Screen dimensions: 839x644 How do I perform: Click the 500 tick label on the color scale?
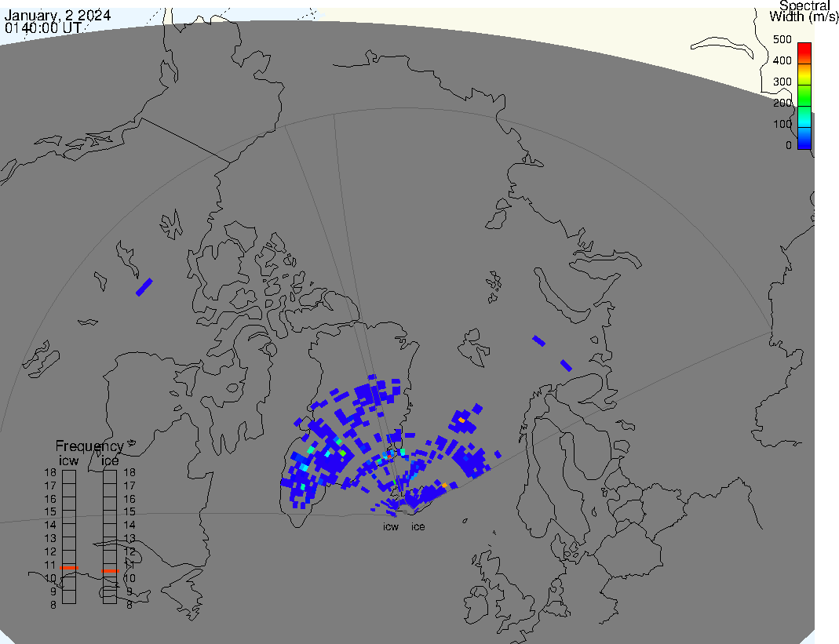[782, 39]
